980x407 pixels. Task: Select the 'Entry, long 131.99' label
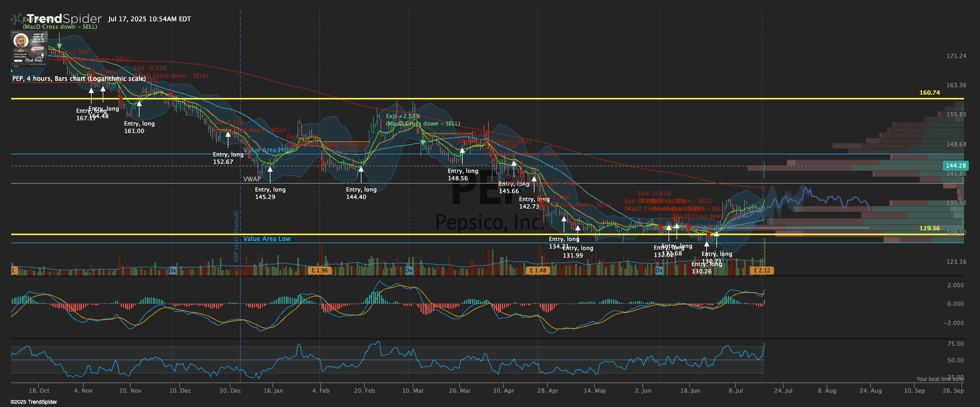point(578,252)
